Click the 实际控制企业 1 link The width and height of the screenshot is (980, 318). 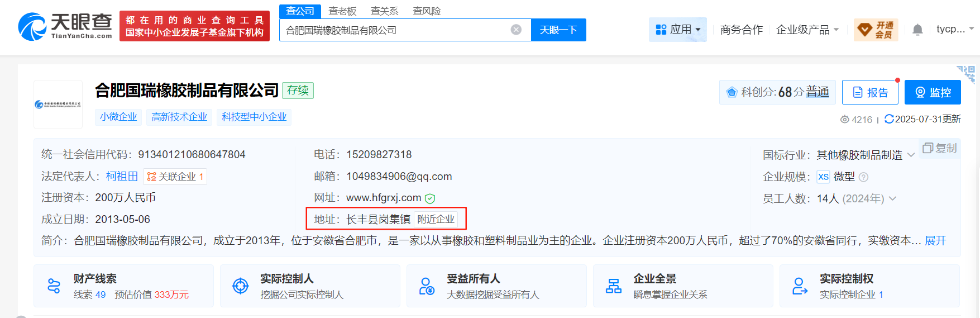(x=851, y=295)
